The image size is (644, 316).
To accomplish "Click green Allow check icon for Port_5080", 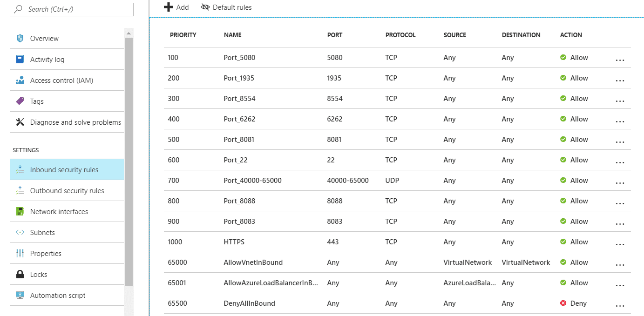I will pos(563,57).
